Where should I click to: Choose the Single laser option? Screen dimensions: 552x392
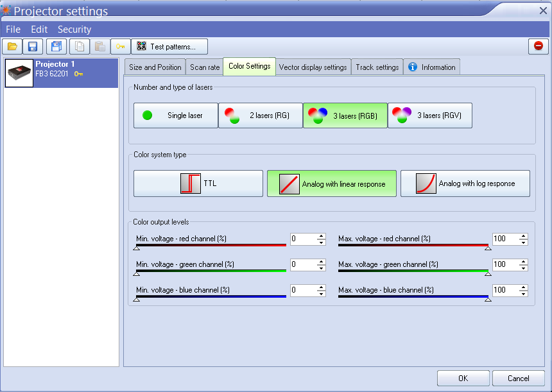[176, 115]
